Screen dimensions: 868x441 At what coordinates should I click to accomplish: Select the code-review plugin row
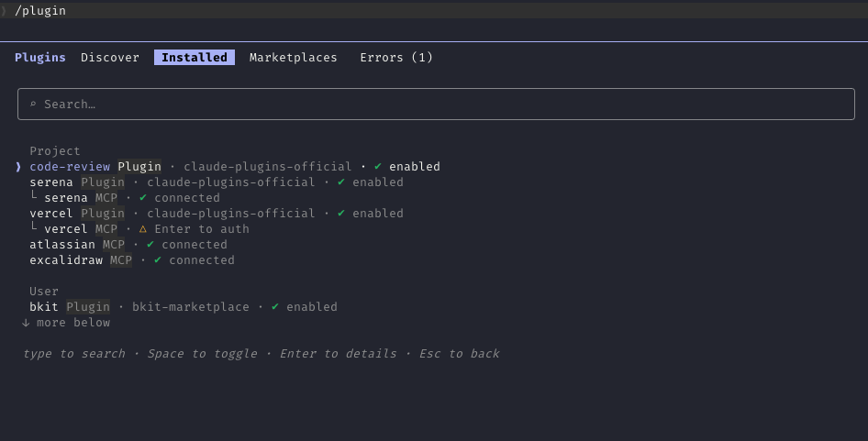click(x=235, y=167)
